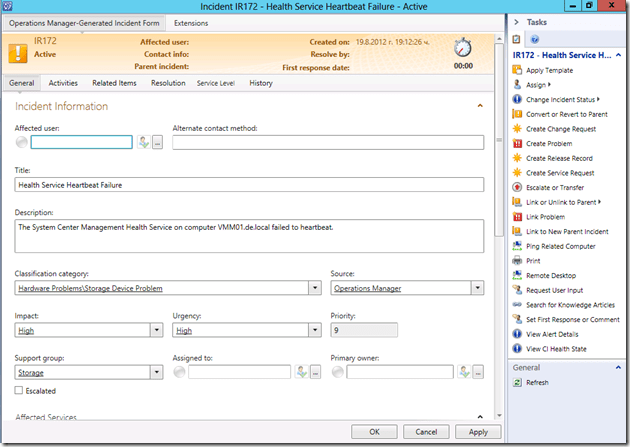This screenshot has height=447, width=630.
Task: Click the Cancel button
Action: click(426, 432)
